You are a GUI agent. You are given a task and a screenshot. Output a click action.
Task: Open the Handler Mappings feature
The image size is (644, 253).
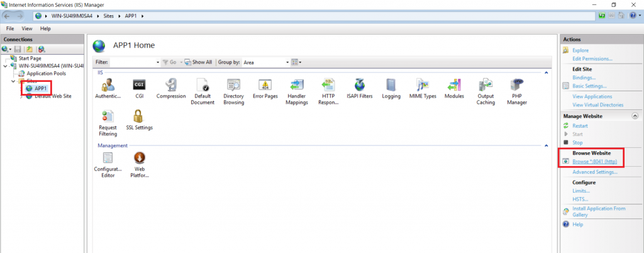click(x=297, y=92)
